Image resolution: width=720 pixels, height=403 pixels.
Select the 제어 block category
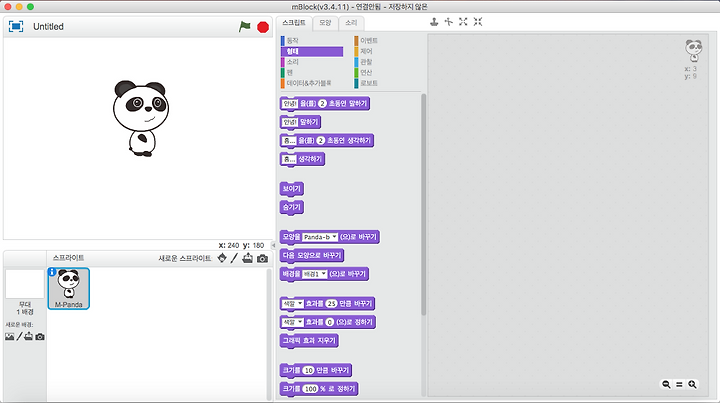coord(386,51)
